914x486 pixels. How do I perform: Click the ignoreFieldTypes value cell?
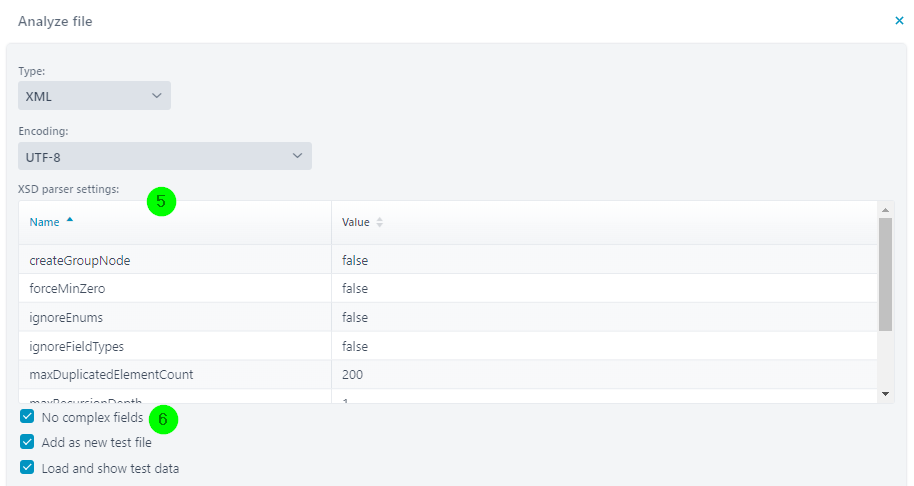(355, 347)
